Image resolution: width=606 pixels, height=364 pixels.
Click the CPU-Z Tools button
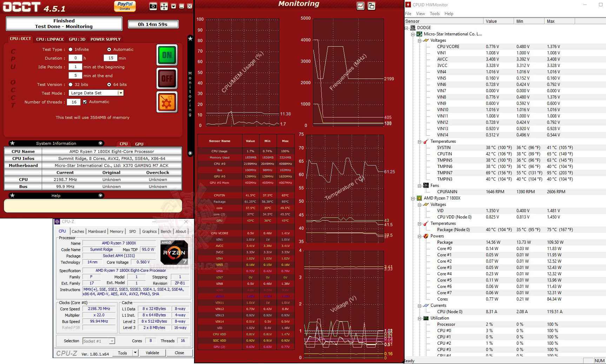[x=122, y=353]
